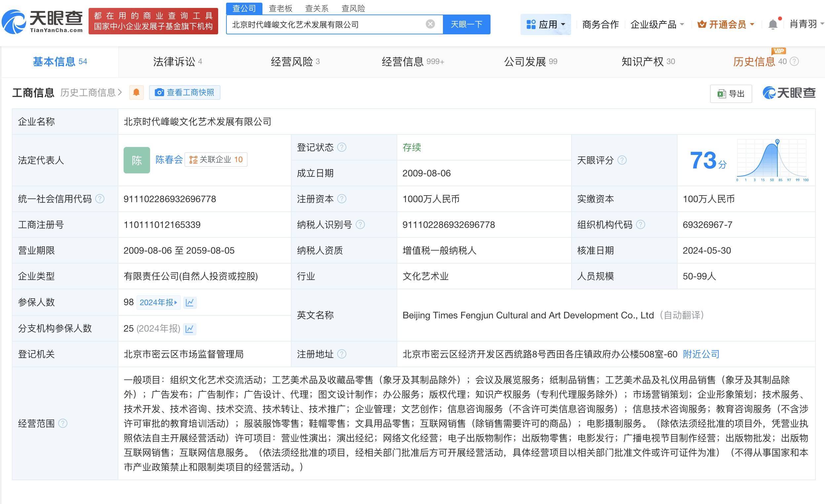This screenshot has height=504, width=825.
Task: Click the 导出 export button
Action: click(731, 93)
